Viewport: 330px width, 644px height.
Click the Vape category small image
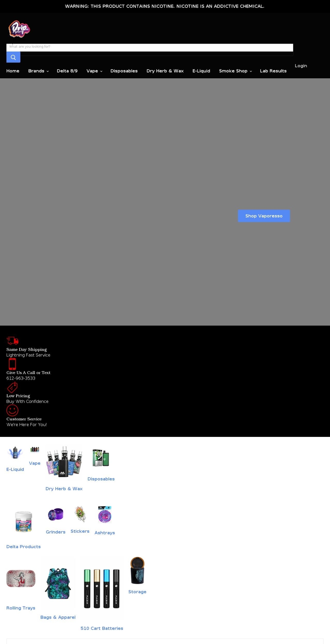pos(35,449)
